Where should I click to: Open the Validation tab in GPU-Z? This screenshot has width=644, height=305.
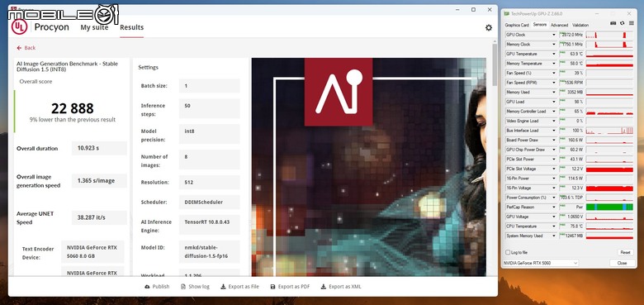pos(580,25)
